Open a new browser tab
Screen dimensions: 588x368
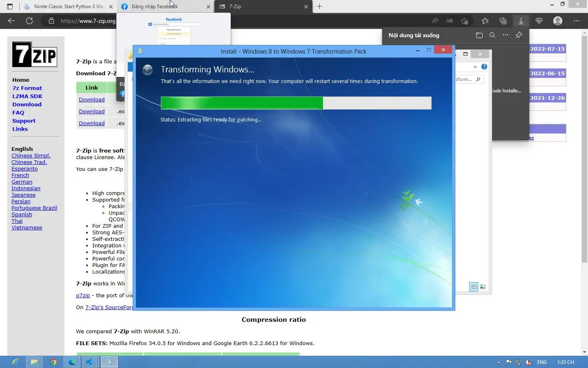(x=320, y=7)
